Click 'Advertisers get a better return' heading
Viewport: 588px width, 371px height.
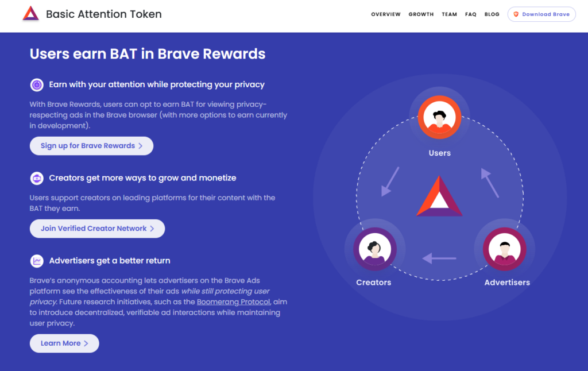tap(110, 261)
